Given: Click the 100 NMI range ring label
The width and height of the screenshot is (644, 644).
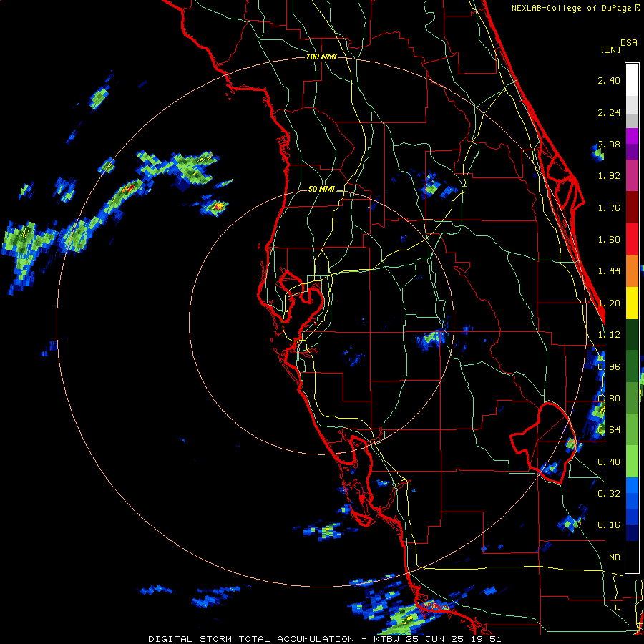Looking at the screenshot, I should point(321,57).
